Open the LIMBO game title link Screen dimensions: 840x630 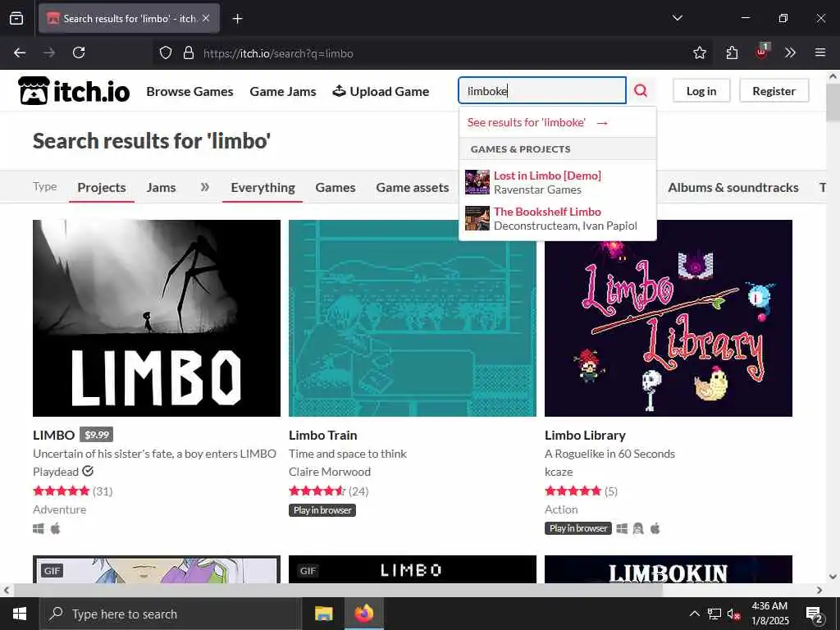tap(53, 435)
